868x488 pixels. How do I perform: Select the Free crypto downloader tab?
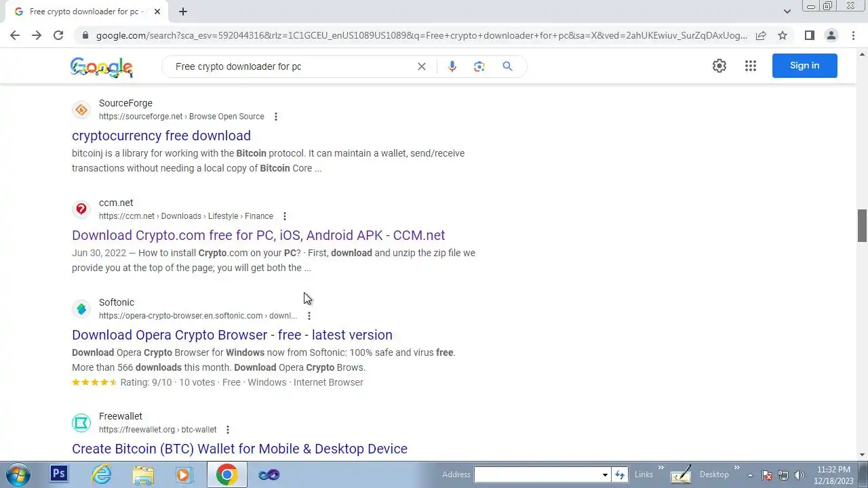pos(87,12)
